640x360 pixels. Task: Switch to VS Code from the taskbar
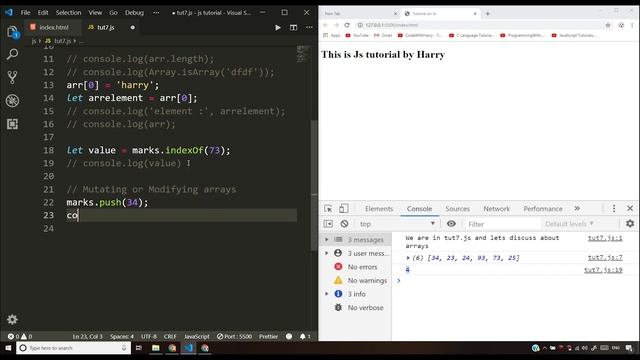point(188,348)
